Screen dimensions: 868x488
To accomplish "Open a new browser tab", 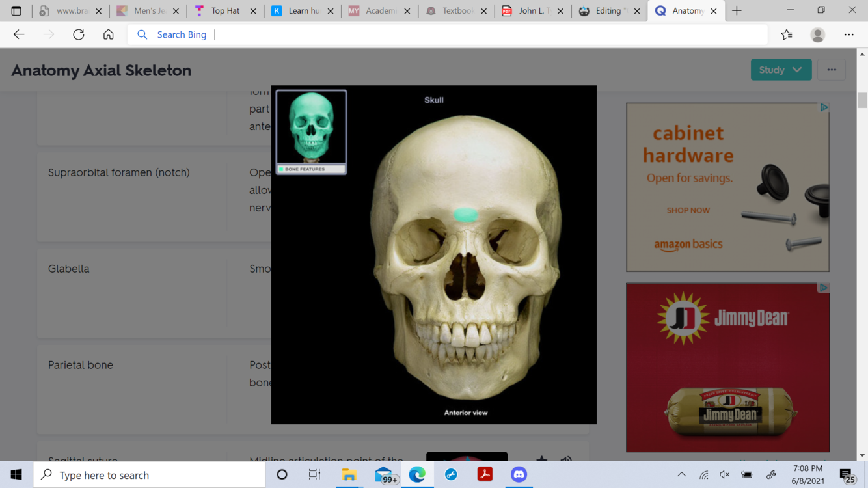I will [x=737, y=11].
